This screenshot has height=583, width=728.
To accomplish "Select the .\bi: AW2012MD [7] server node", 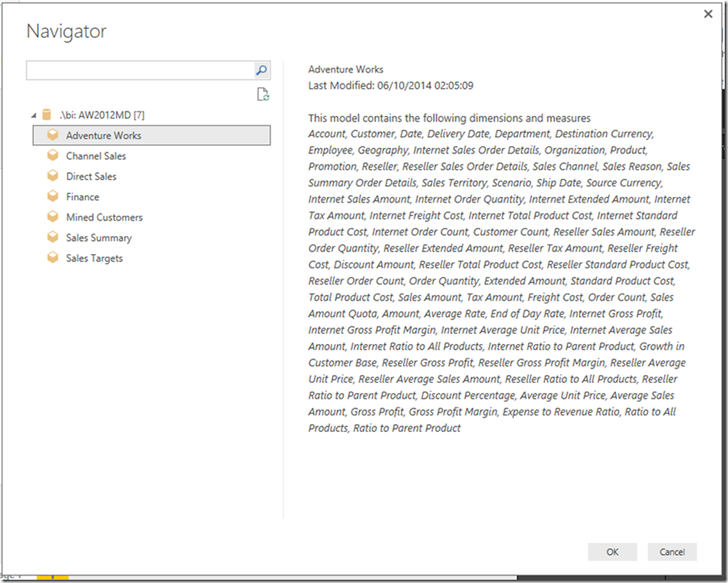I will click(101, 114).
